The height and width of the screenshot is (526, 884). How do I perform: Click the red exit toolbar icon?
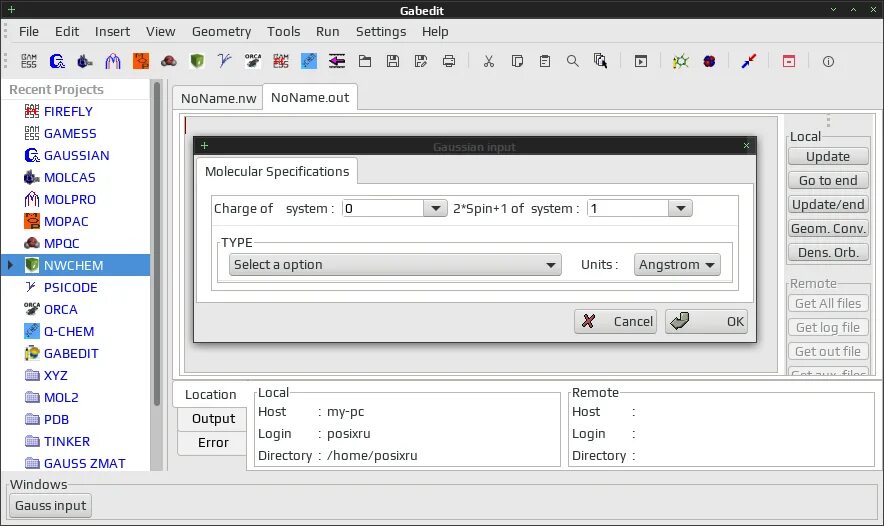pyautogui.click(x=789, y=61)
